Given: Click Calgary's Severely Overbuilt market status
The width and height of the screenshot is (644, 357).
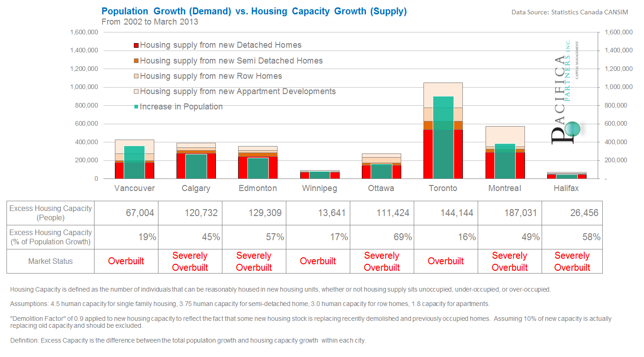Looking at the screenshot, I should tap(190, 261).
